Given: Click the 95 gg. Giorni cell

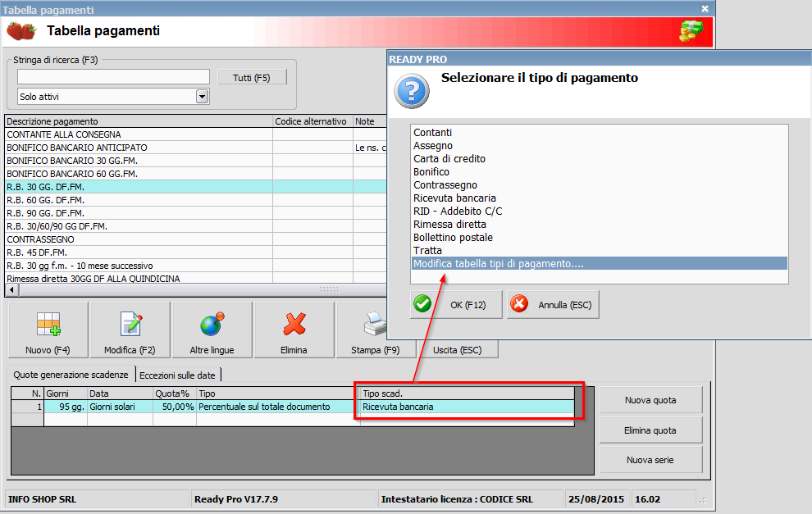Looking at the screenshot, I should (x=66, y=407).
